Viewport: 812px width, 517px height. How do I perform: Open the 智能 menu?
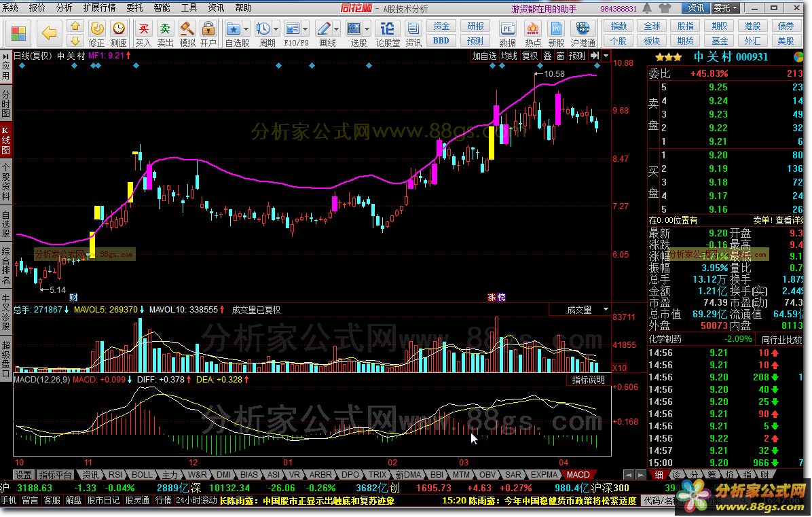tap(162, 7)
